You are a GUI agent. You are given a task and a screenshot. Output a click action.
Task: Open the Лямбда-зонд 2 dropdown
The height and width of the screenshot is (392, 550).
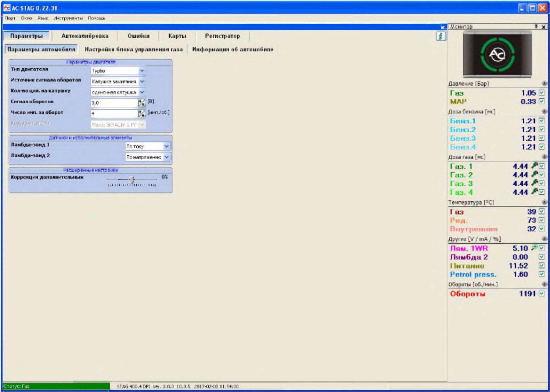166,157
